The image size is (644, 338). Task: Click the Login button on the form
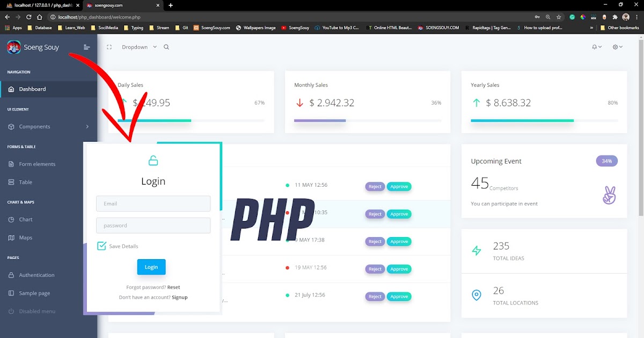(x=151, y=267)
